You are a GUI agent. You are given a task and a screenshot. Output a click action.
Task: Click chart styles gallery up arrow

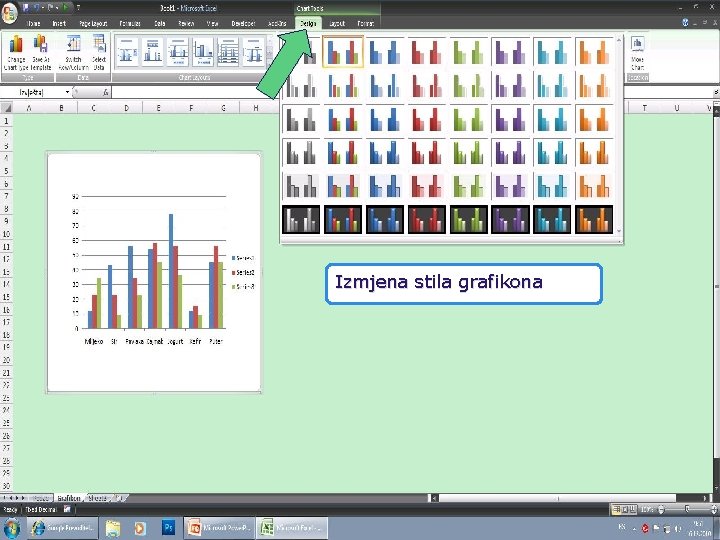click(619, 40)
